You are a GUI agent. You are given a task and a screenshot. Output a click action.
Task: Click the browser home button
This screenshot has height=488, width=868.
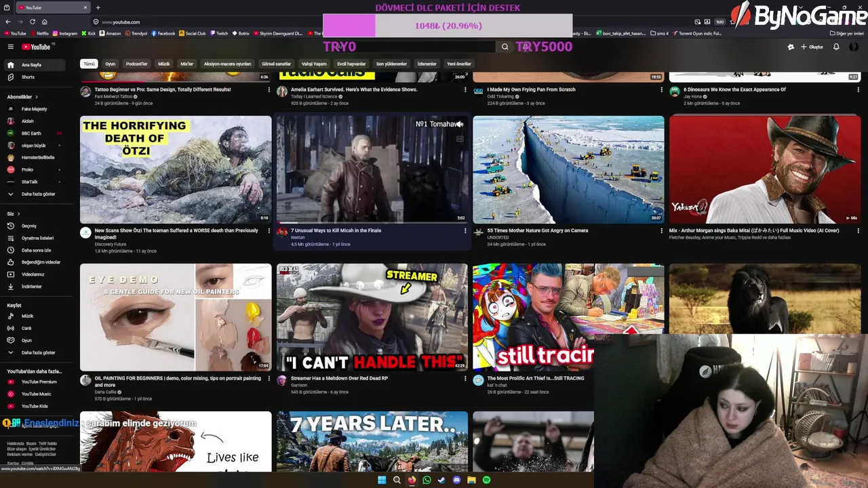coord(44,22)
